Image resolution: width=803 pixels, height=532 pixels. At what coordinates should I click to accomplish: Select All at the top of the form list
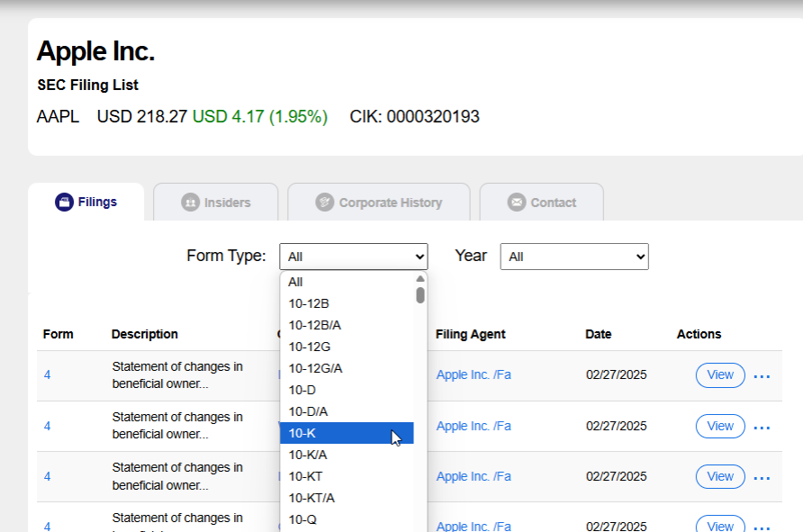295,282
